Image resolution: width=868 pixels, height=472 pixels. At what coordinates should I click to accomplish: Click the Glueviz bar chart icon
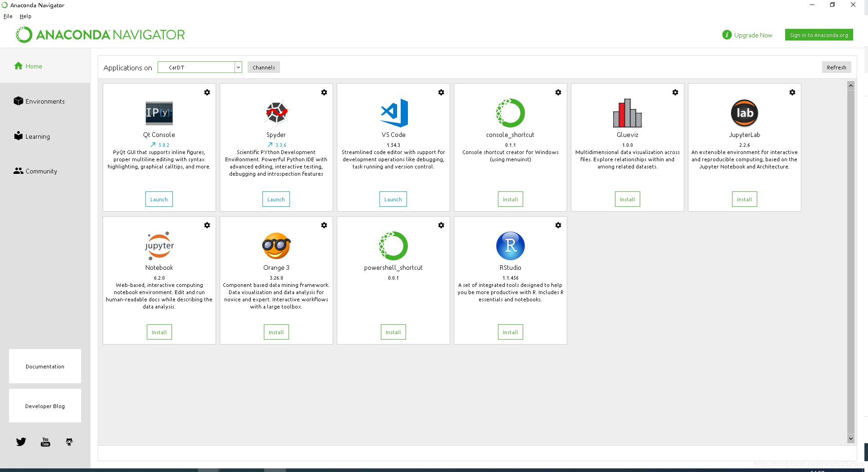[628, 113]
